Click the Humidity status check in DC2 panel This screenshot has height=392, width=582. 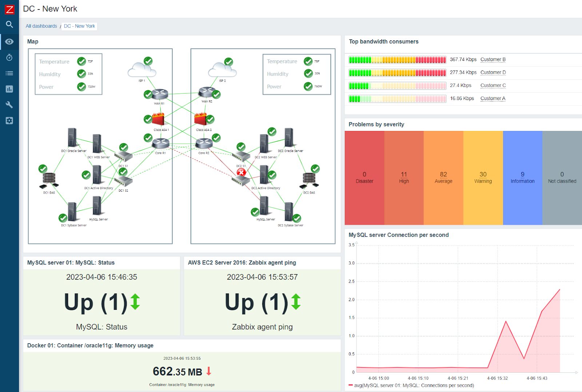tap(308, 74)
